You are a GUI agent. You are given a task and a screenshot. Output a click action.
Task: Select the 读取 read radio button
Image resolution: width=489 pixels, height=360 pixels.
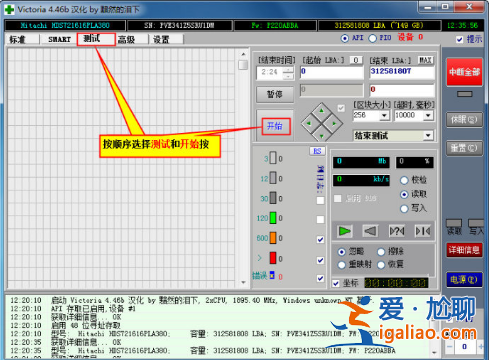coord(404,194)
